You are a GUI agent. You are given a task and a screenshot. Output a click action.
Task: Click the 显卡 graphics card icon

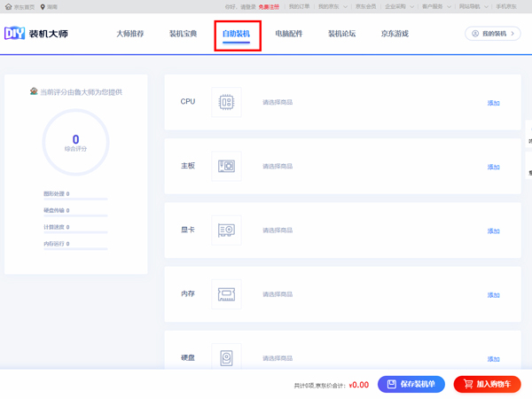click(226, 231)
